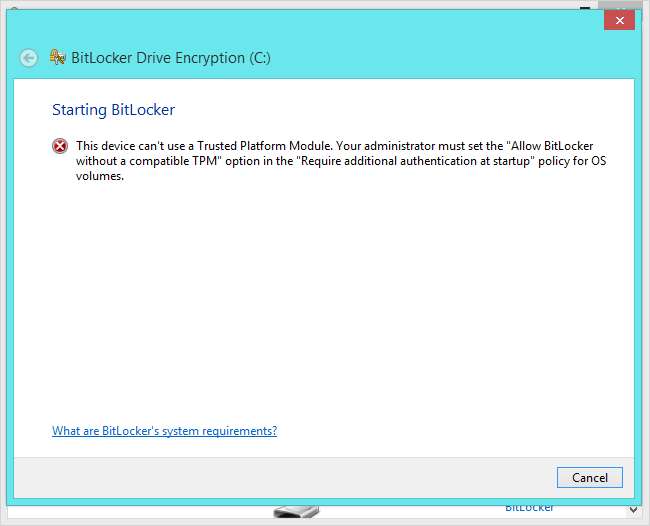Click the partially hidden BitLocker link in background
Image resolution: width=650 pixels, height=526 pixels.
point(529,508)
